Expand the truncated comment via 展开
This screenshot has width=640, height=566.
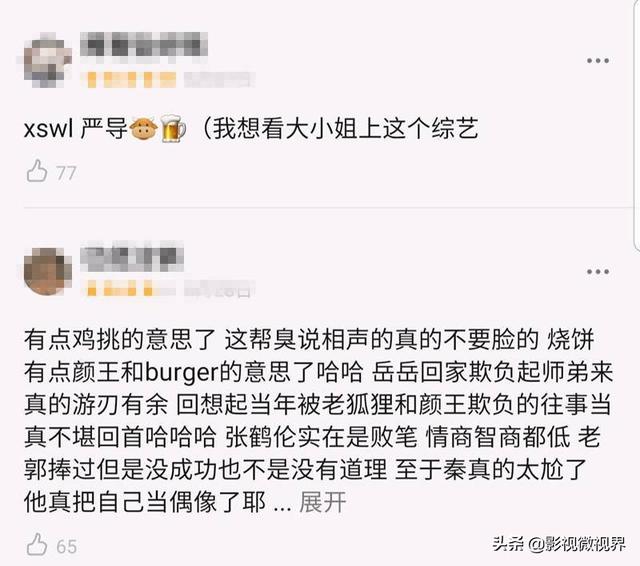pyautogui.click(x=322, y=502)
